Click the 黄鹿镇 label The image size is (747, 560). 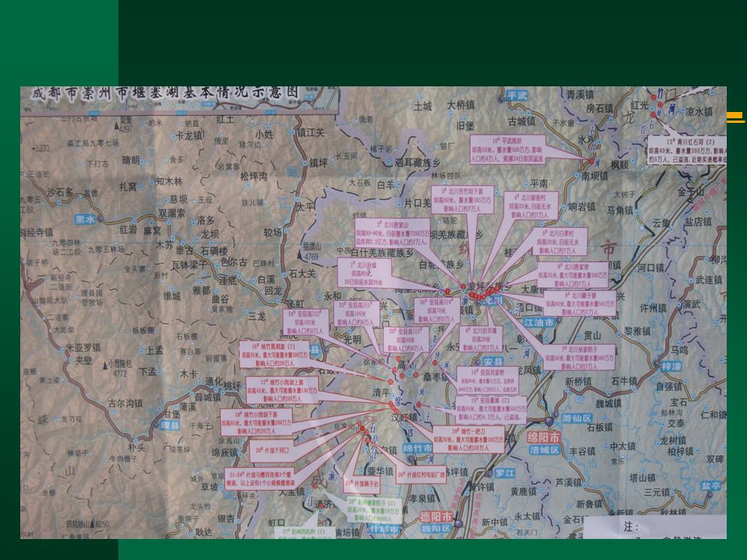click(x=525, y=491)
